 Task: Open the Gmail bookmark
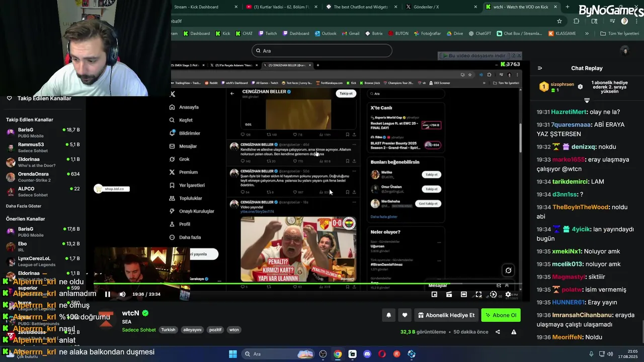coord(350,34)
